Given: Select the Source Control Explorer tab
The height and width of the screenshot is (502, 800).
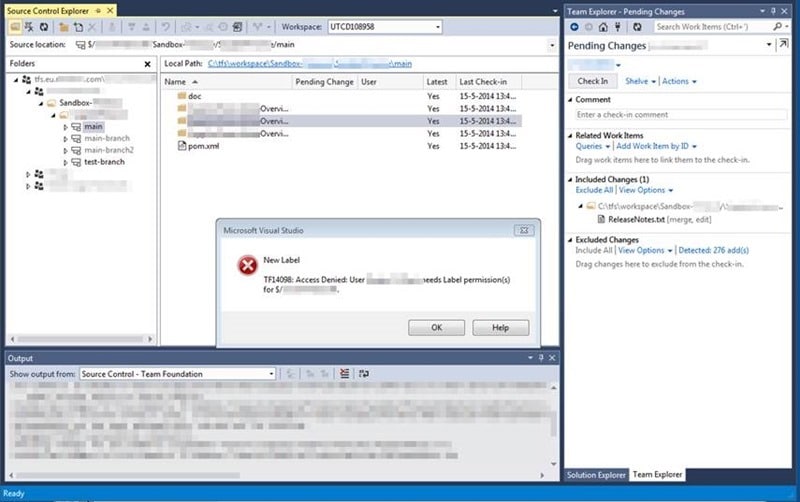Looking at the screenshot, I should (47, 10).
